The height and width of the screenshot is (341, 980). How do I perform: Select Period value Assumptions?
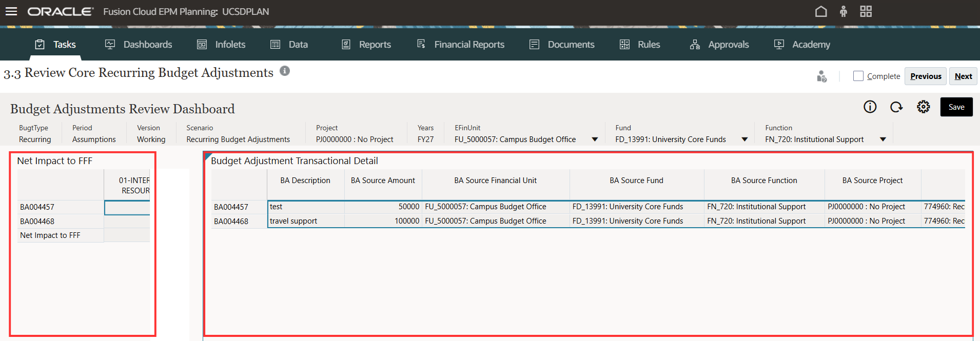point(94,139)
